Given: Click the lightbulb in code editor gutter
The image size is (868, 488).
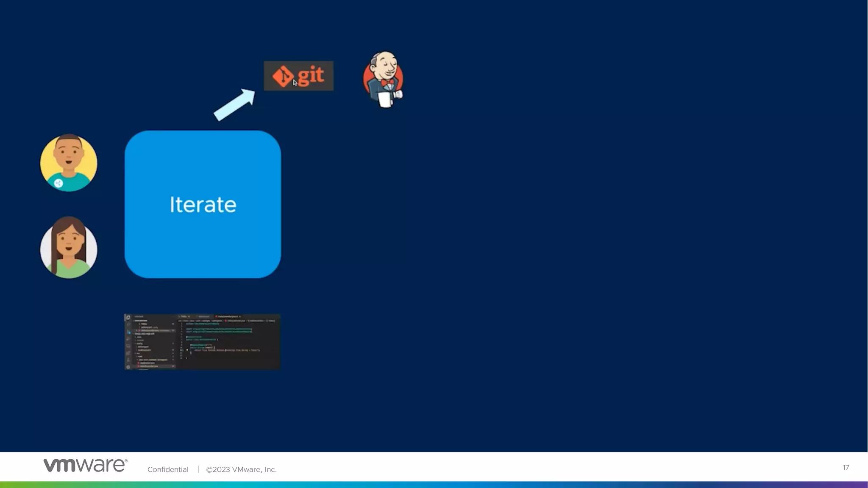Looking at the screenshot, I should pyautogui.click(x=187, y=350).
